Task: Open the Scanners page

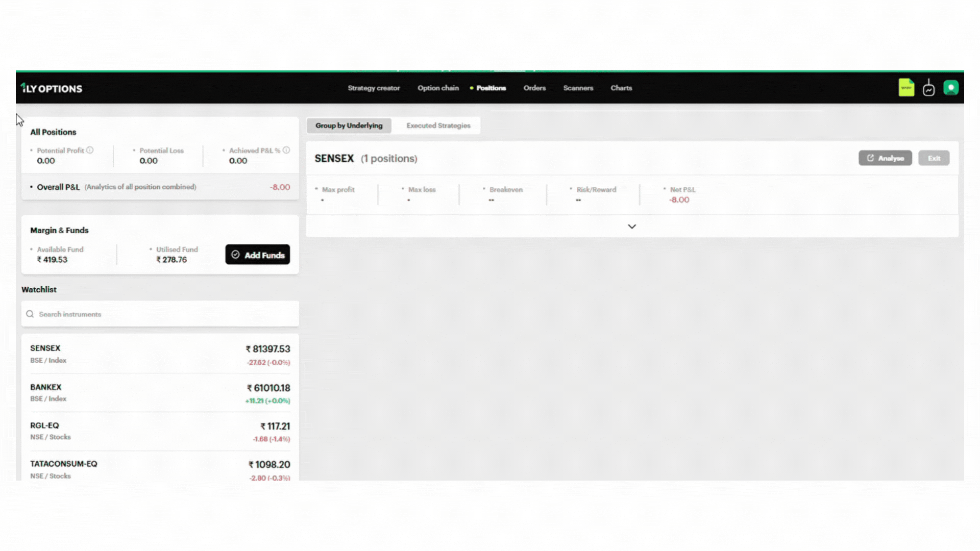Action: click(x=578, y=88)
